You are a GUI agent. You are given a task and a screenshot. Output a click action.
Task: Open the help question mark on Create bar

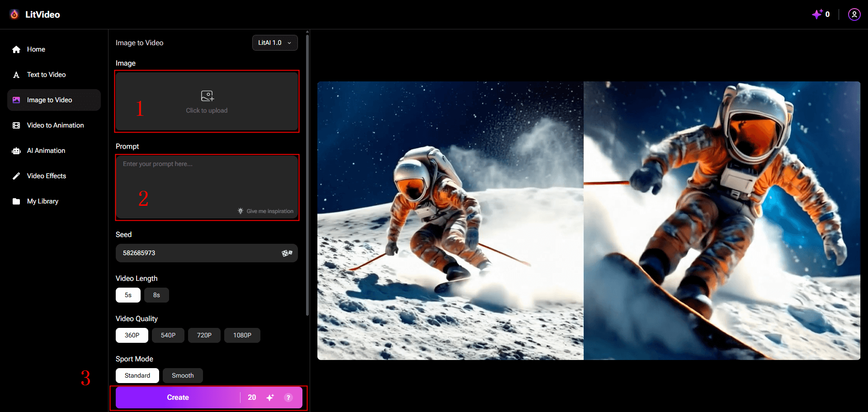(288, 397)
